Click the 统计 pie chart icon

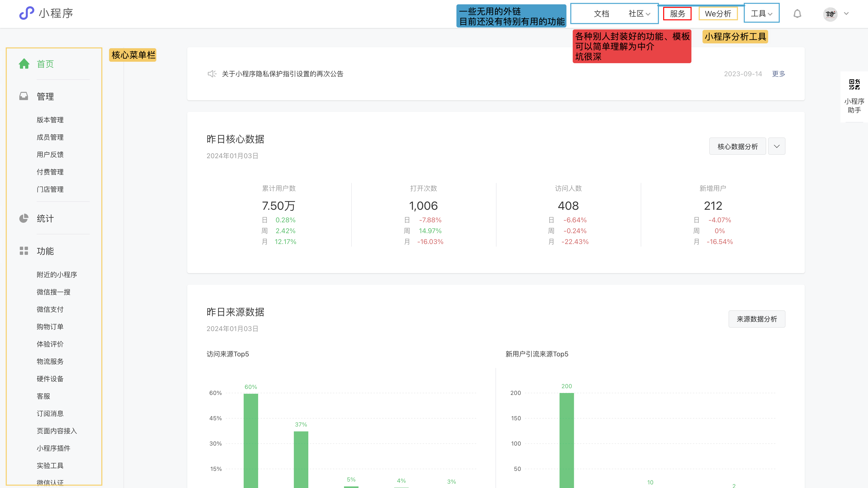point(24,218)
